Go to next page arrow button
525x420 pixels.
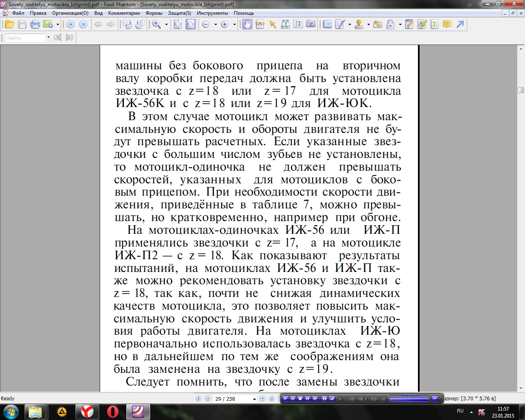[262, 399]
